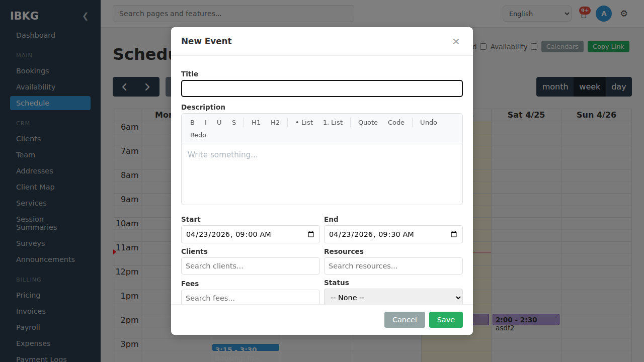This screenshot has height=362, width=644.
Task: Open Session Summaries in sidebar
Action: [50, 223]
